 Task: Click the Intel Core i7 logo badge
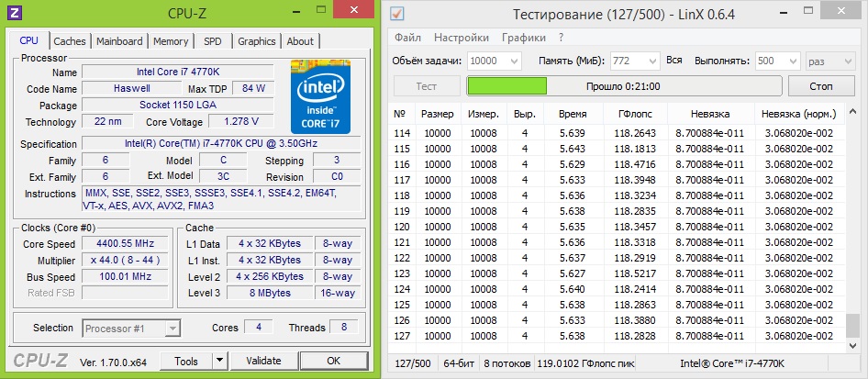[320, 95]
